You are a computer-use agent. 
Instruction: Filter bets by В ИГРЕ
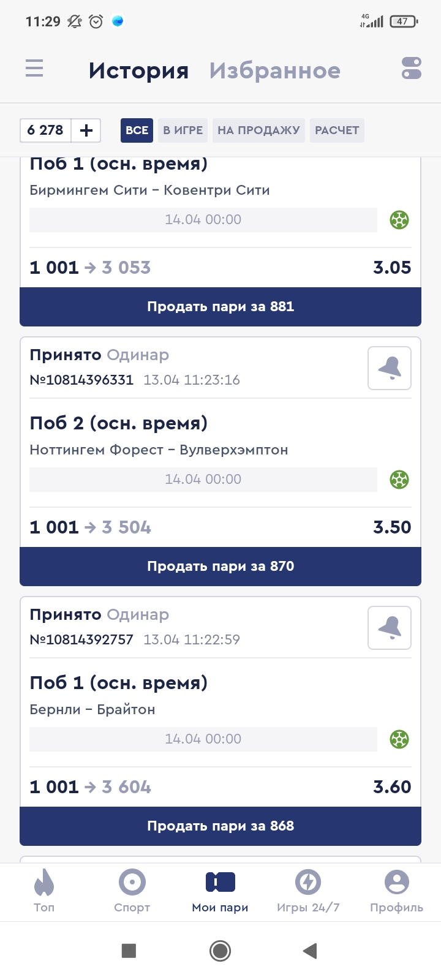pyautogui.click(x=183, y=130)
